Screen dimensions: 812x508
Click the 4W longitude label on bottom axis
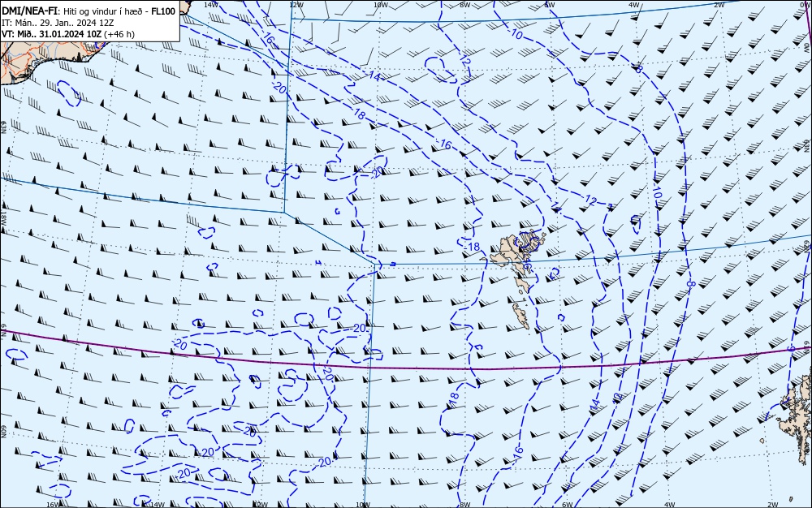click(669, 505)
